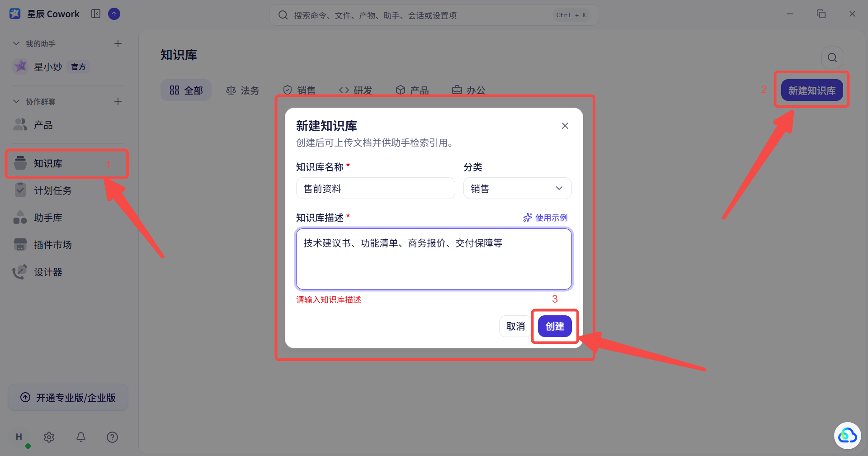Collapse the 我的助手 section
This screenshot has width=868, height=456.
16,43
